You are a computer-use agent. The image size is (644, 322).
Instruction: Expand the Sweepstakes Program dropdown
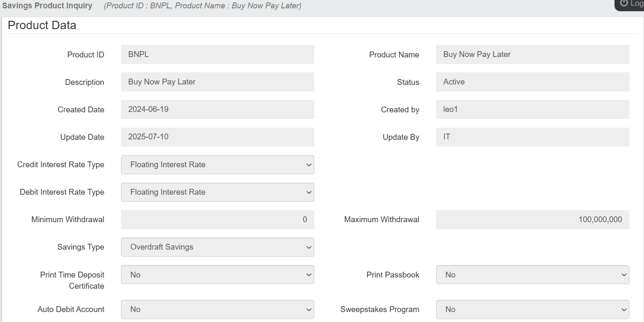coord(532,310)
